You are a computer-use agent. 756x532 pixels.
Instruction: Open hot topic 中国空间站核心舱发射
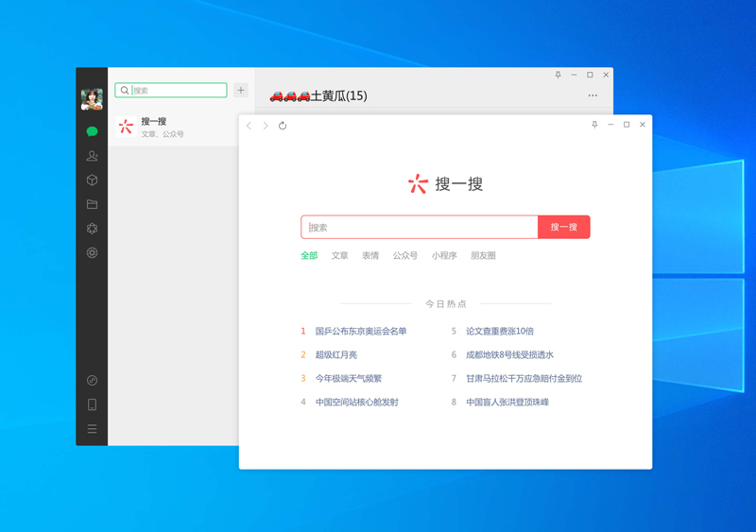pos(357,403)
